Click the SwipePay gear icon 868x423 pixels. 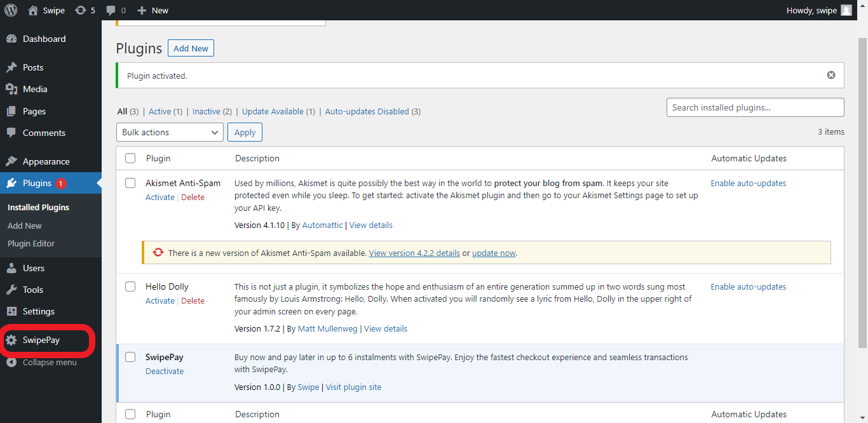click(x=11, y=340)
